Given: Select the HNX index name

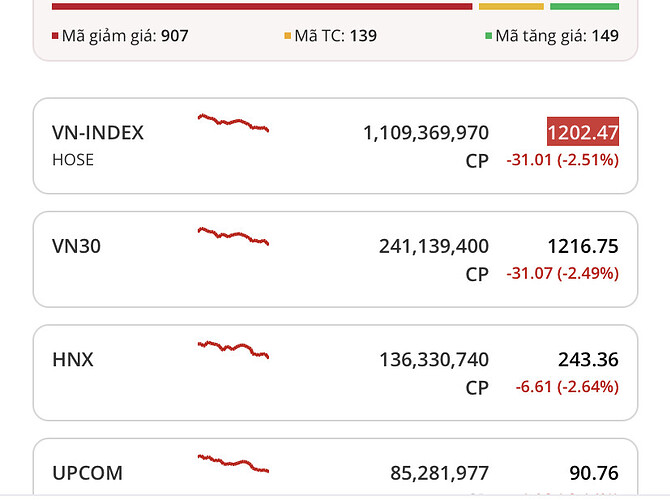Looking at the screenshot, I should pos(73,359).
